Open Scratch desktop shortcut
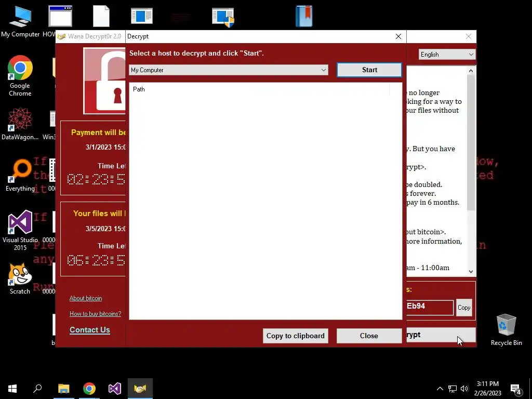Image resolution: width=532 pixels, height=399 pixels. (x=20, y=279)
